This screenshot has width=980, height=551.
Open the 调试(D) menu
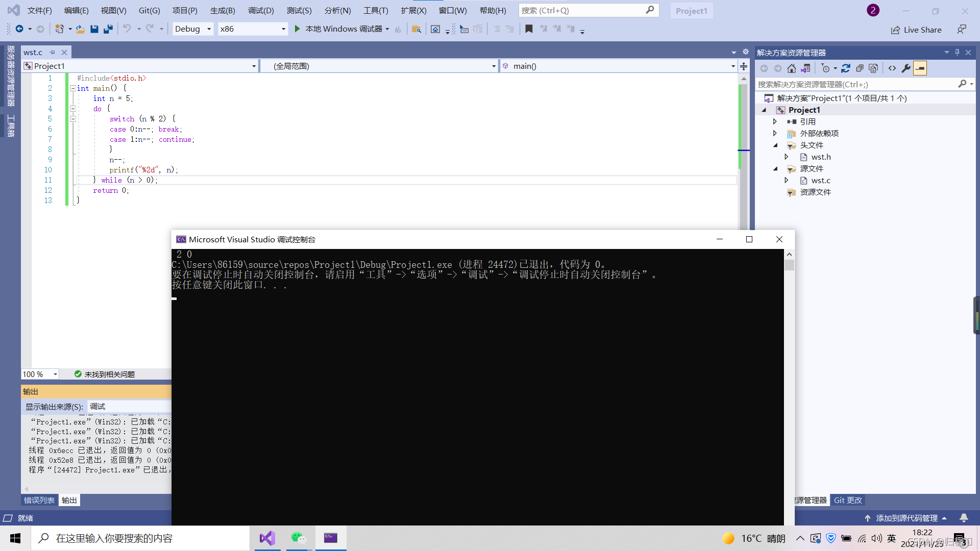pos(261,10)
